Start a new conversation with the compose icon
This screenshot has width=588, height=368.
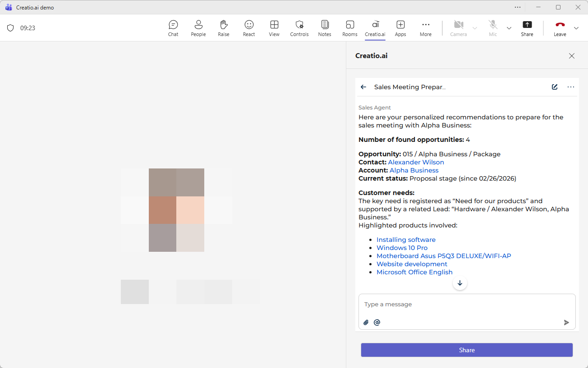(555, 87)
